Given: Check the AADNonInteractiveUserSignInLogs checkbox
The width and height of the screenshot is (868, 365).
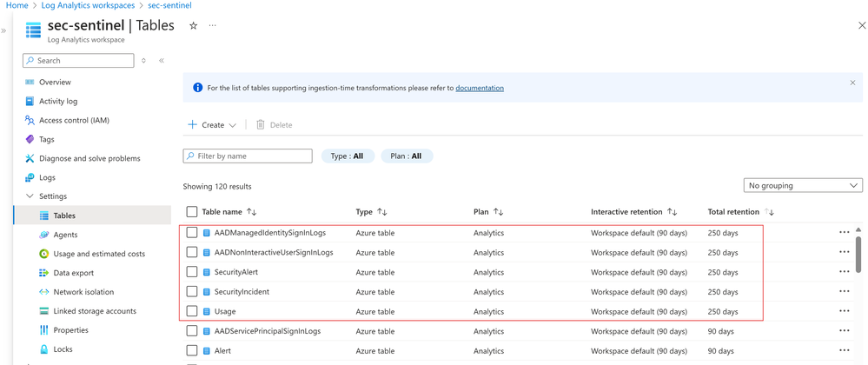Looking at the screenshot, I should [192, 252].
